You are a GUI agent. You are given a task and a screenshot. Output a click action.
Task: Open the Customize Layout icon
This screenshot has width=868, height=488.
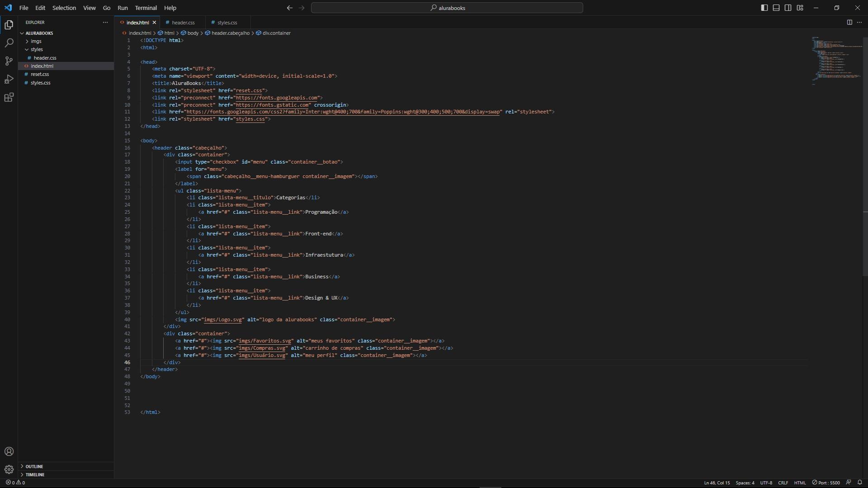pyautogui.click(x=800, y=8)
